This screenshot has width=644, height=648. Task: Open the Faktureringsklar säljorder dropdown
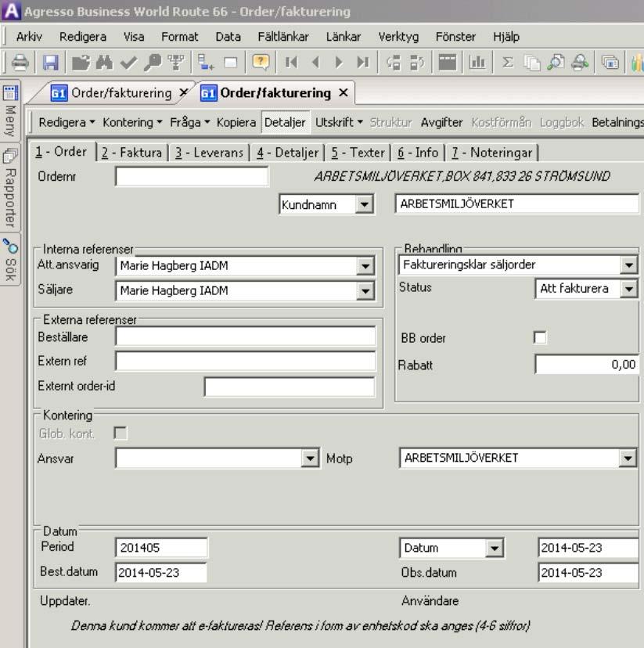point(628,265)
